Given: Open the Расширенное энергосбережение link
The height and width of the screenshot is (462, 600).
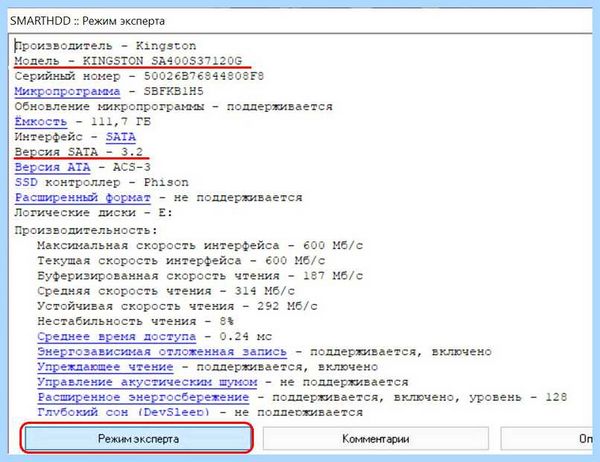Looking at the screenshot, I should pos(143,397).
